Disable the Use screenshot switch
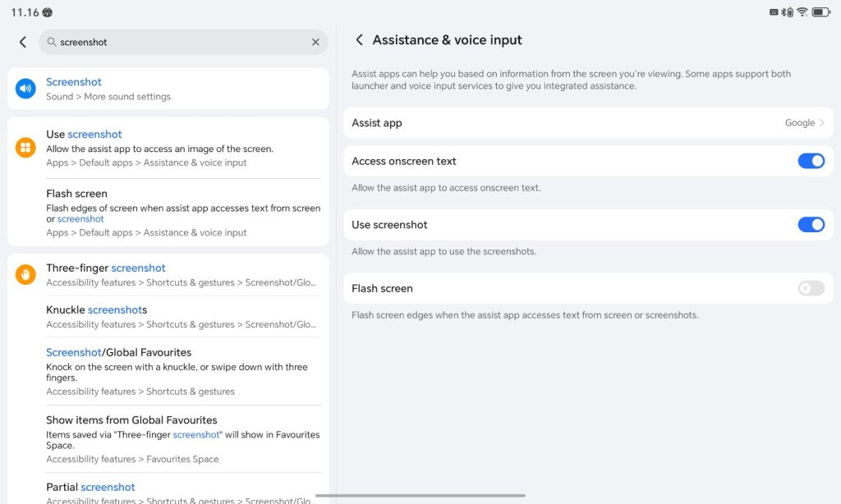The width and height of the screenshot is (841, 504). 811,225
